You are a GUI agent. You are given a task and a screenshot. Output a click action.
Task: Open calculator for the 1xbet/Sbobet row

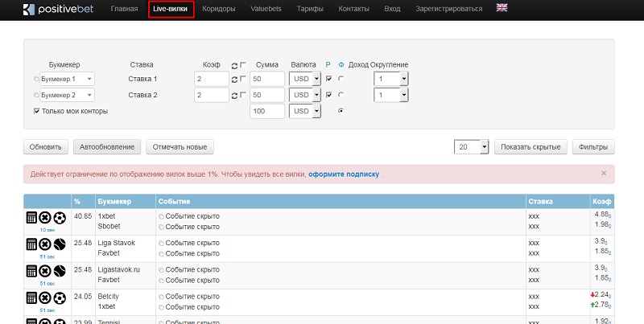click(x=32, y=217)
